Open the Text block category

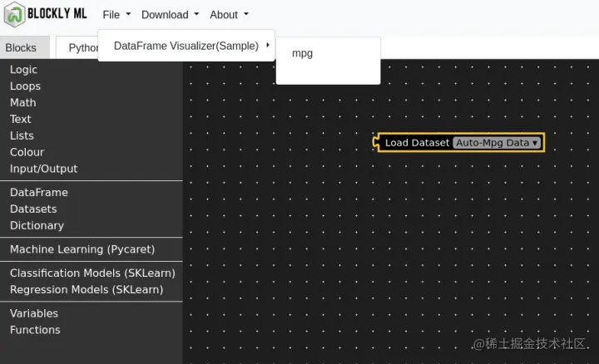20,119
